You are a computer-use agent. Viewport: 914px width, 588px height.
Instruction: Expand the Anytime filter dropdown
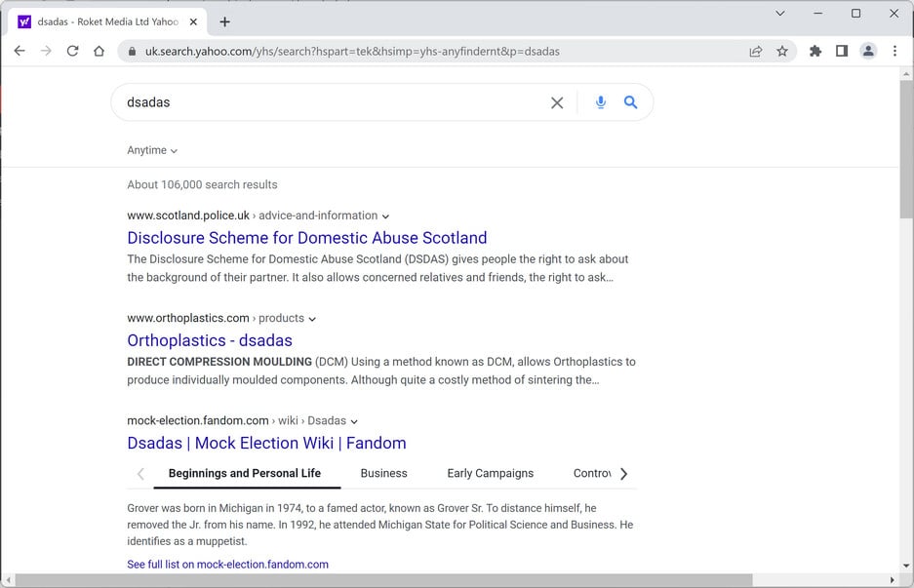click(152, 150)
